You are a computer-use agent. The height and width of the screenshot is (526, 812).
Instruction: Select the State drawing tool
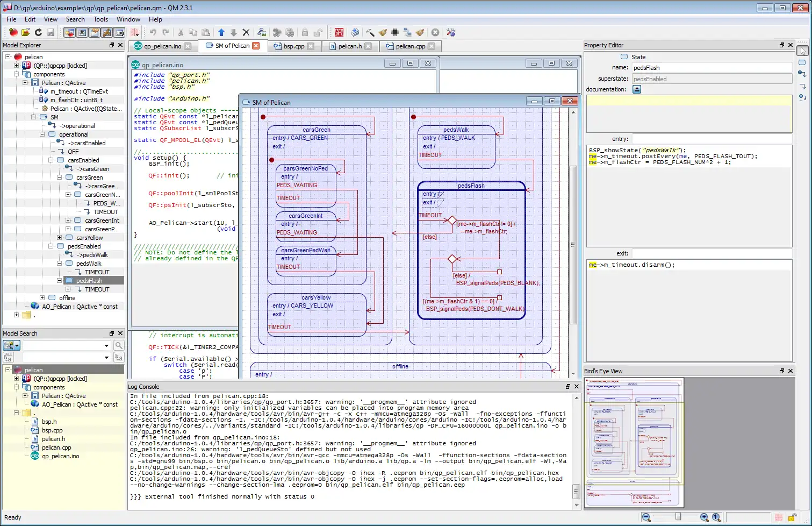[x=802, y=63]
